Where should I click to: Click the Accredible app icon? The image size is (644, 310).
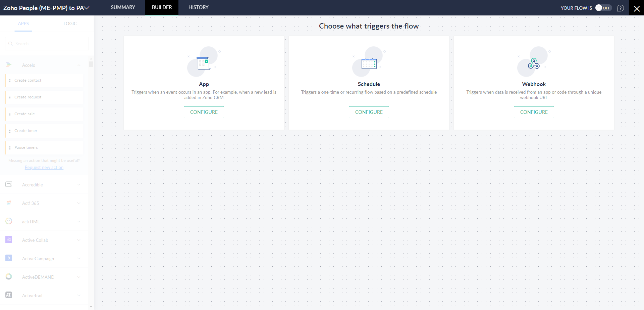tap(9, 184)
